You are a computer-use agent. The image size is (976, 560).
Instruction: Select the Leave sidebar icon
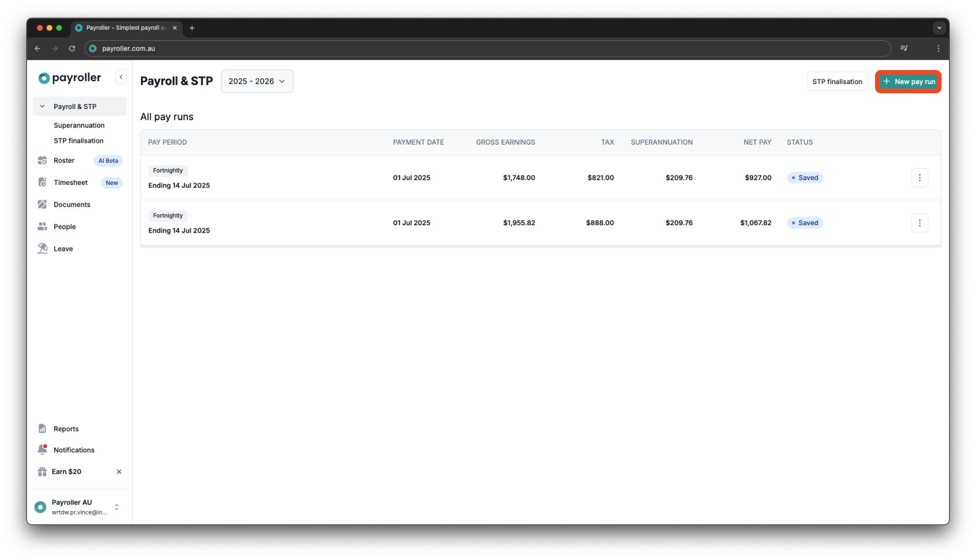pyautogui.click(x=43, y=248)
